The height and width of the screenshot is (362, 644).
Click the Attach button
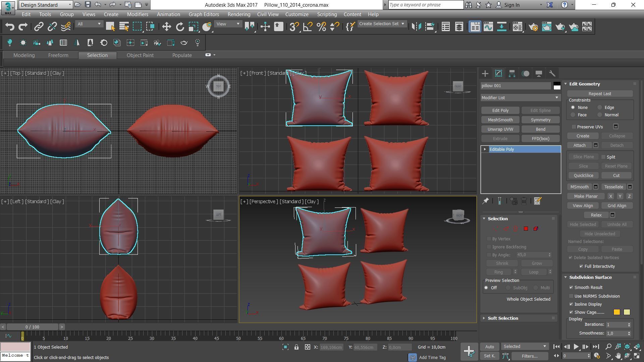(579, 145)
